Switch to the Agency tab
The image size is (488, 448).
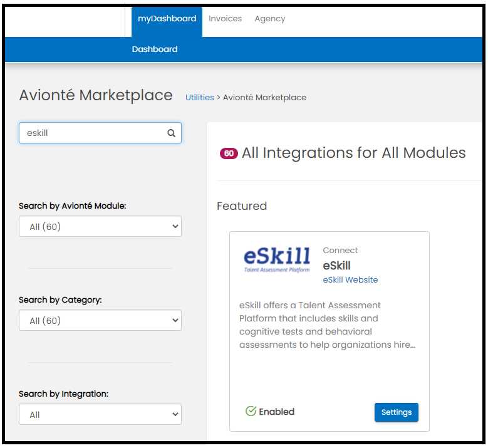[x=270, y=19]
